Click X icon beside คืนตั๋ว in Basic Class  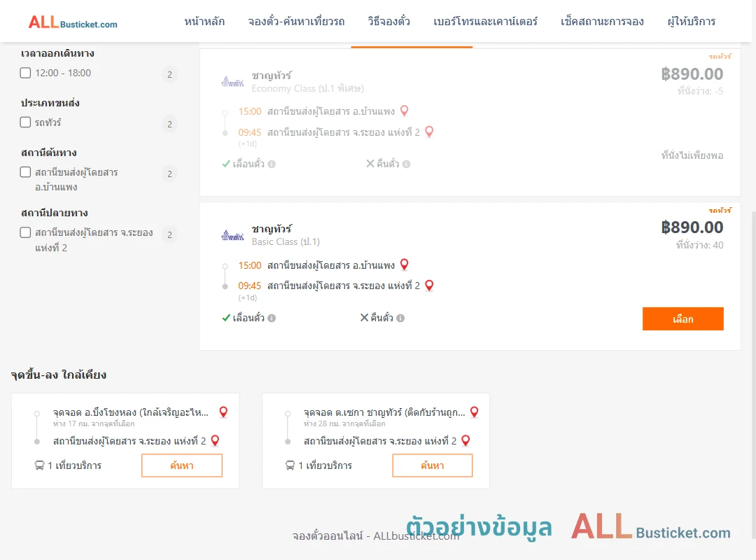tap(365, 317)
